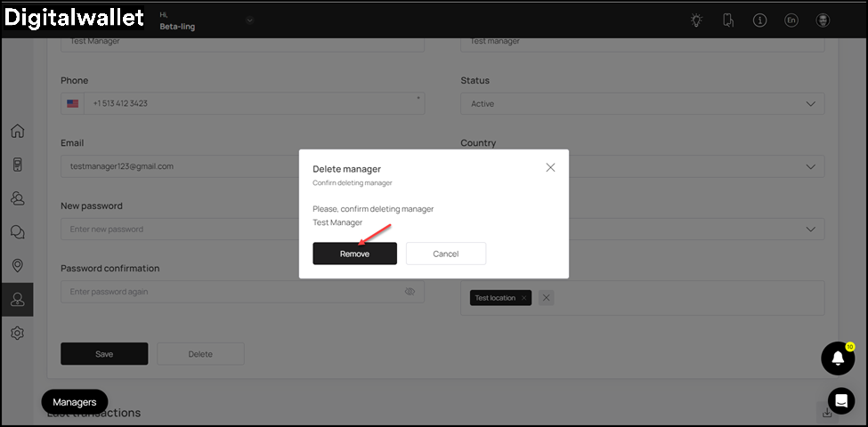Screen dimensions: 868x427
Task: Clear all locations with the X button
Action: (547, 298)
